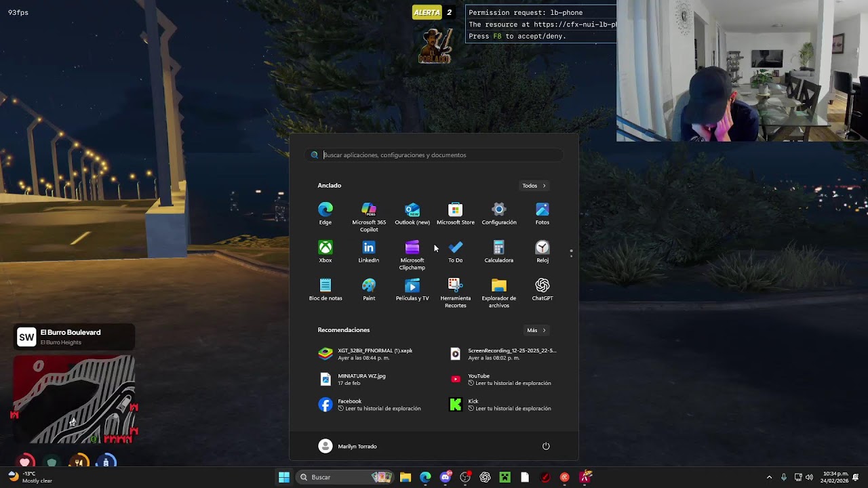Open the power options button

click(546, 446)
